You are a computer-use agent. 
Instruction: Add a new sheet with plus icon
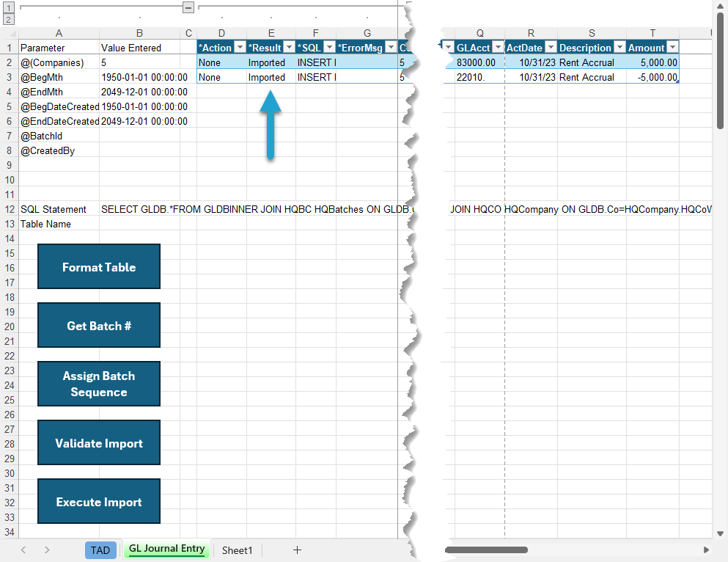(297, 550)
